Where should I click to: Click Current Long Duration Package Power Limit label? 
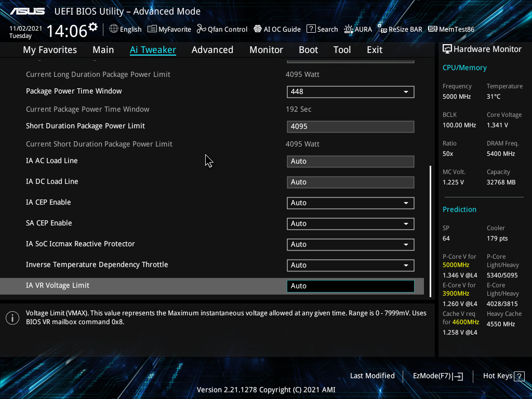(x=98, y=74)
